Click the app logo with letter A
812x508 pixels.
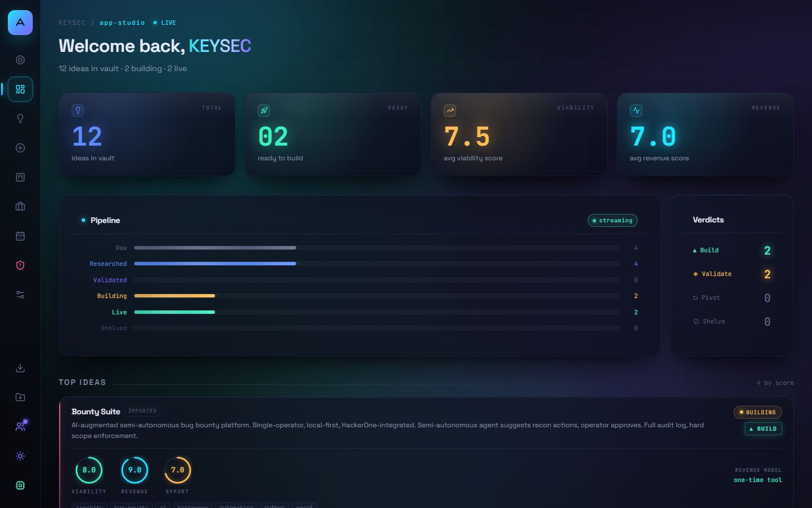tap(20, 23)
